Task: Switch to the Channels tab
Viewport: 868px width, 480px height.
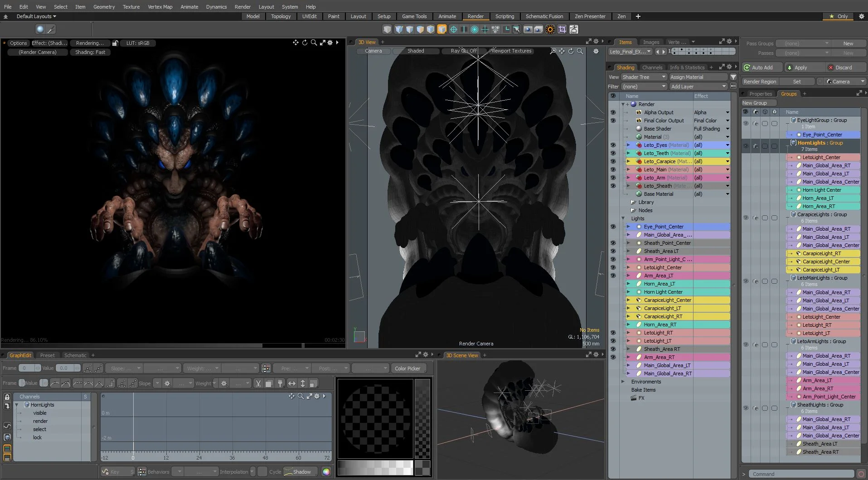Action: coord(653,67)
